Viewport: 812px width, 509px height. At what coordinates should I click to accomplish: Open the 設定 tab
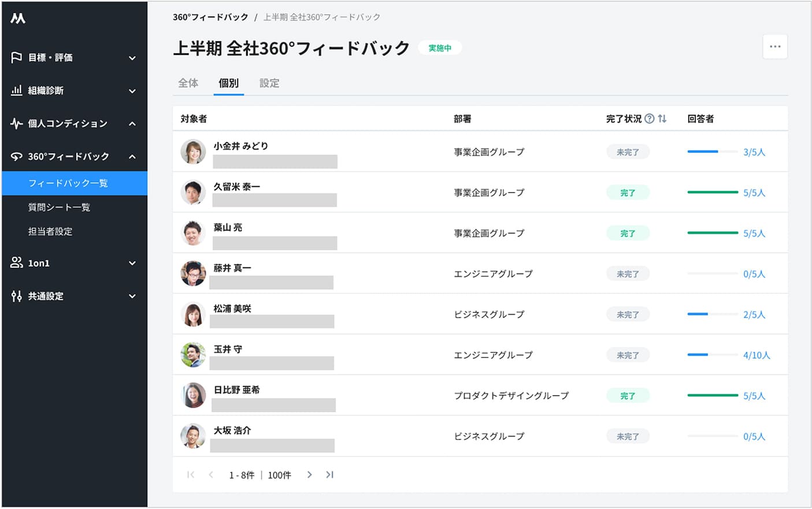click(x=269, y=83)
